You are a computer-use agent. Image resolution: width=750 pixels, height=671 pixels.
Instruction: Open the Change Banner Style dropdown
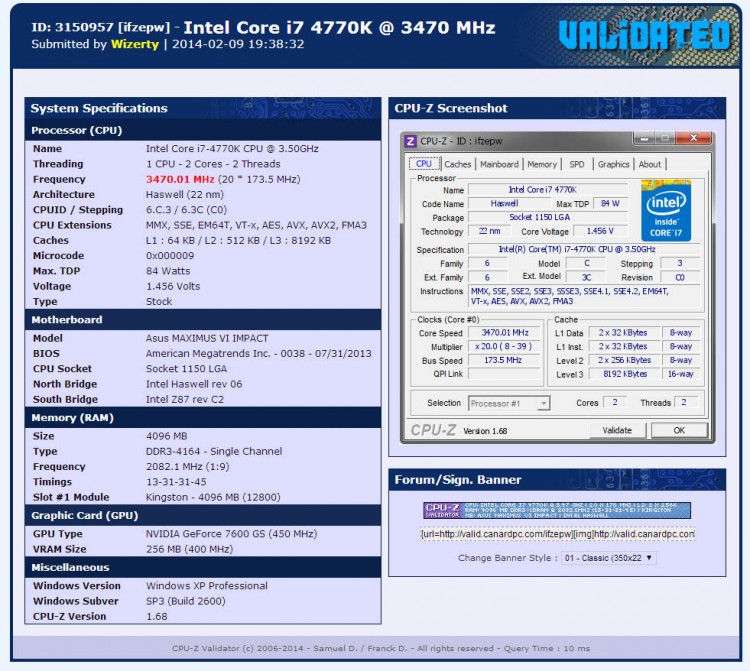608,558
